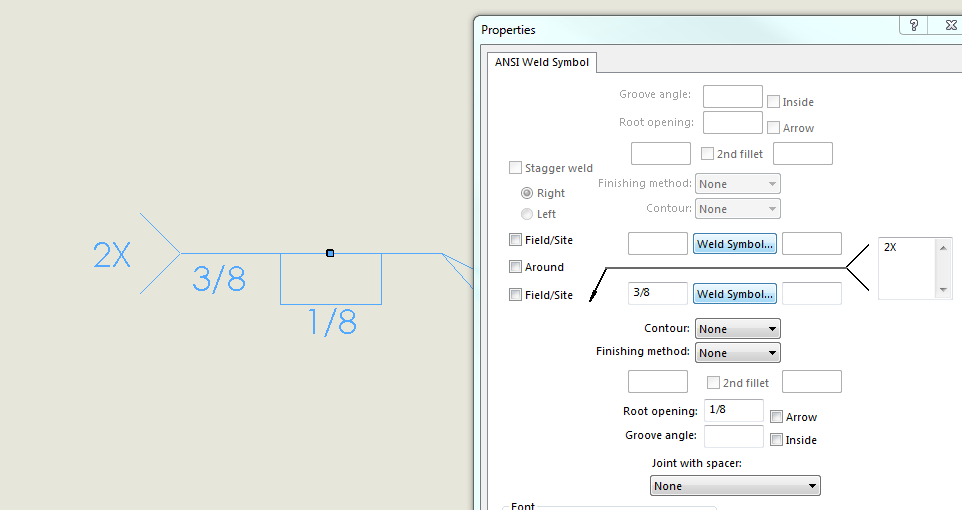Click the upper Weld Symbol button
The image size is (962, 510).
click(734, 244)
